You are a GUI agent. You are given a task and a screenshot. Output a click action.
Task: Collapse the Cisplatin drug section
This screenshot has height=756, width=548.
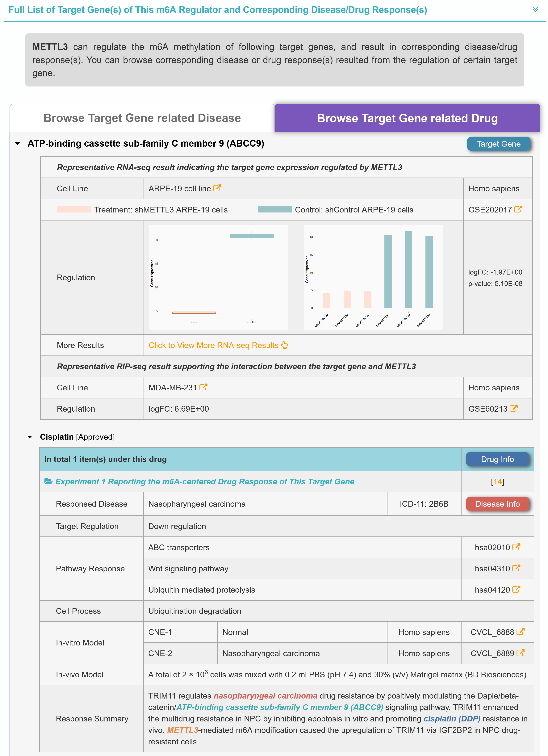(30, 437)
